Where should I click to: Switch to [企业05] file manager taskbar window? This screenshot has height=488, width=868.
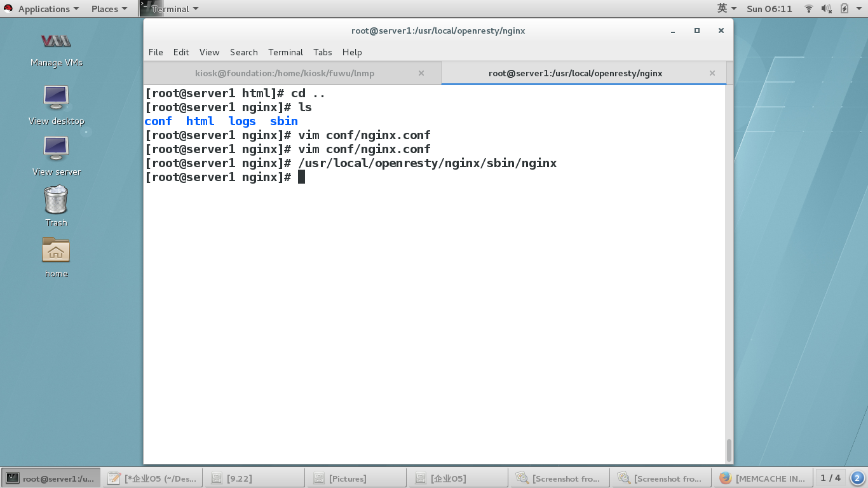point(458,478)
